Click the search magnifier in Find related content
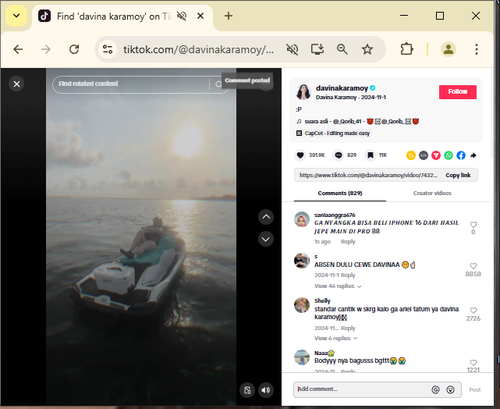The height and width of the screenshot is (409, 500). (218, 84)
